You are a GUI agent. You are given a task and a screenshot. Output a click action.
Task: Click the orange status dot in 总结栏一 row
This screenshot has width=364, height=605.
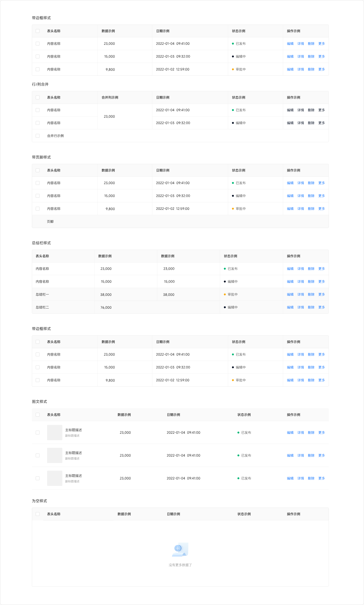coord(225,294)
